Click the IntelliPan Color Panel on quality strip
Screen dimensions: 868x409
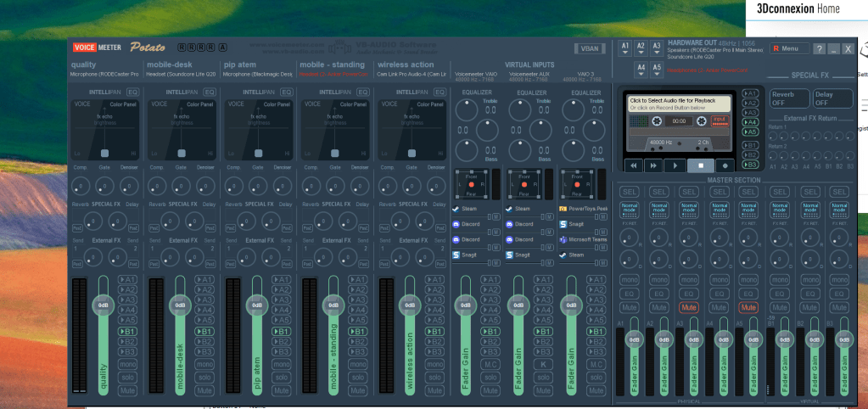(104, 130)
